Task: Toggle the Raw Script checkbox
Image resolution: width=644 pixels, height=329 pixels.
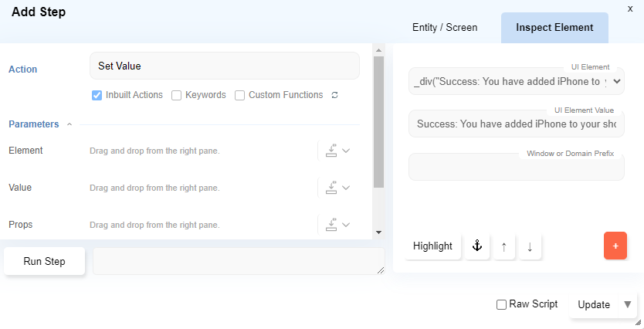Action: point(502,304)
